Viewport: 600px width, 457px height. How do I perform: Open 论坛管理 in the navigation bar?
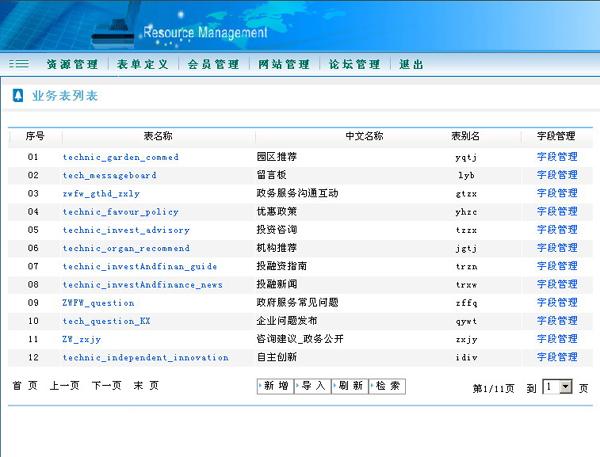pos(355,64)
